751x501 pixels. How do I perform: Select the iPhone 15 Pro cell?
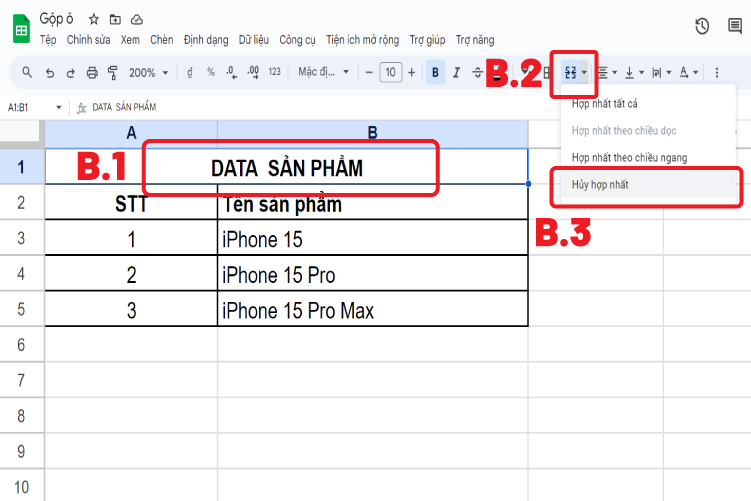pos(373,273)
